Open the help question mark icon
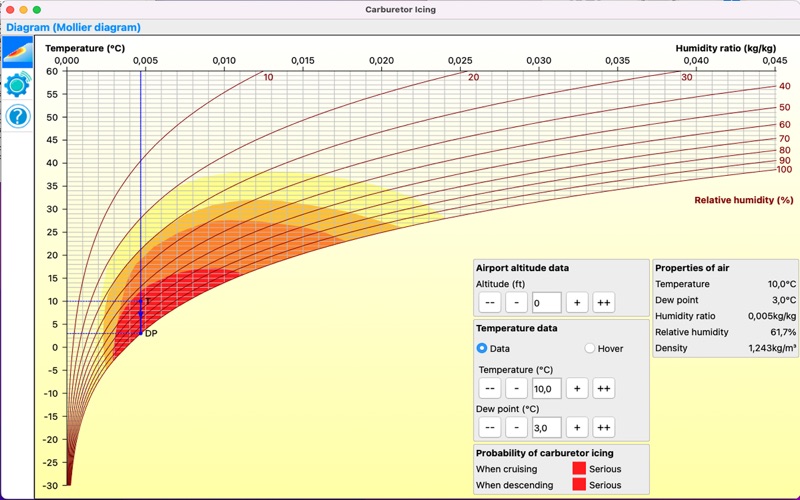Screen dimensions: 800x500 click(x=18, y=116)
